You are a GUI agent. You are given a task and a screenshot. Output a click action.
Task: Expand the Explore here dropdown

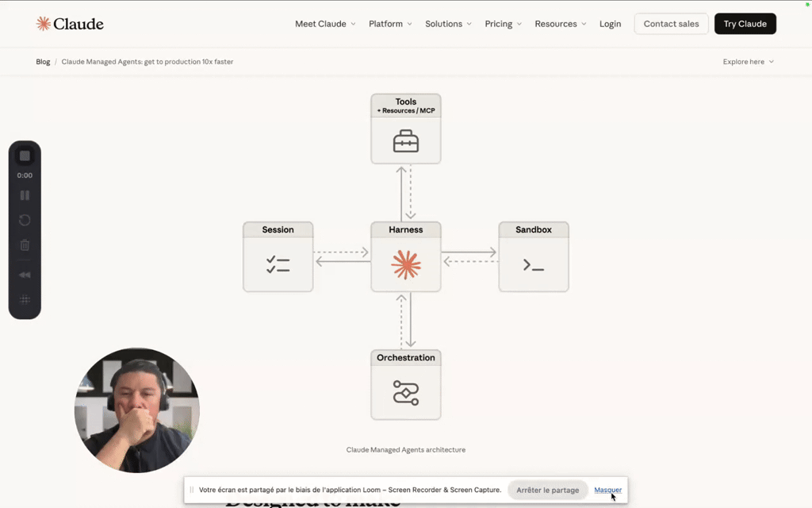[x=749, y=62]
